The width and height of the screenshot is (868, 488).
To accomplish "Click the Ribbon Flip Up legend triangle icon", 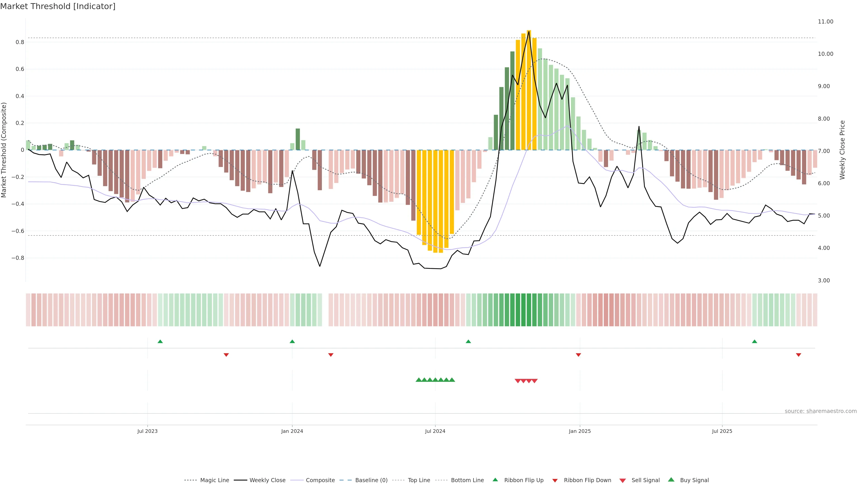I will click(495, 480).
